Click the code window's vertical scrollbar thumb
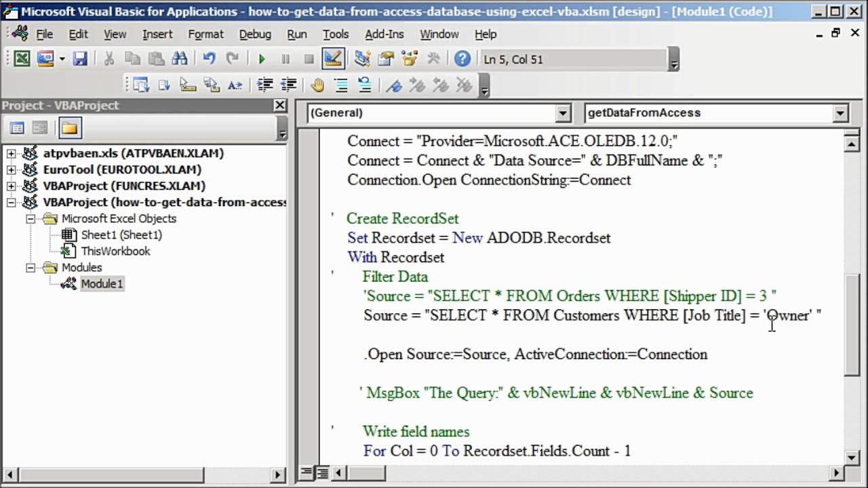 [x=852, y=324]
